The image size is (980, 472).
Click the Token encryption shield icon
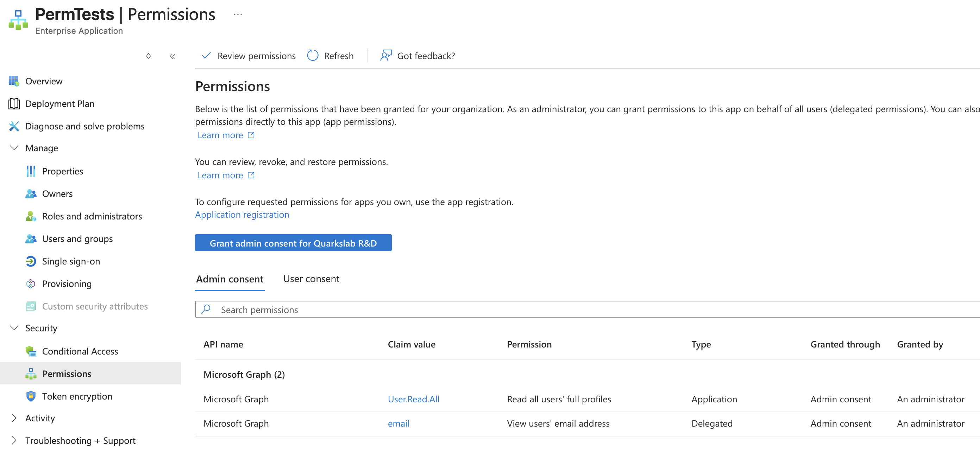31,396
